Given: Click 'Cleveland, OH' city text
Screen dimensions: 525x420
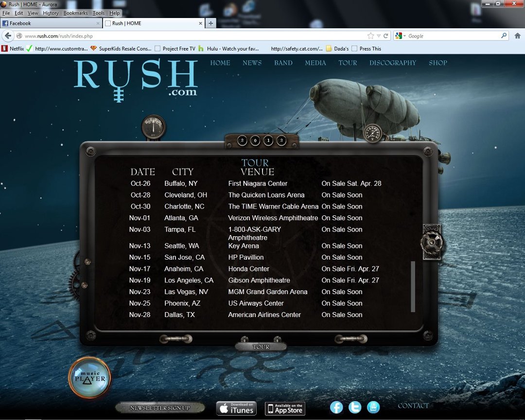Looking at the screenshot, I should (186, 194).
